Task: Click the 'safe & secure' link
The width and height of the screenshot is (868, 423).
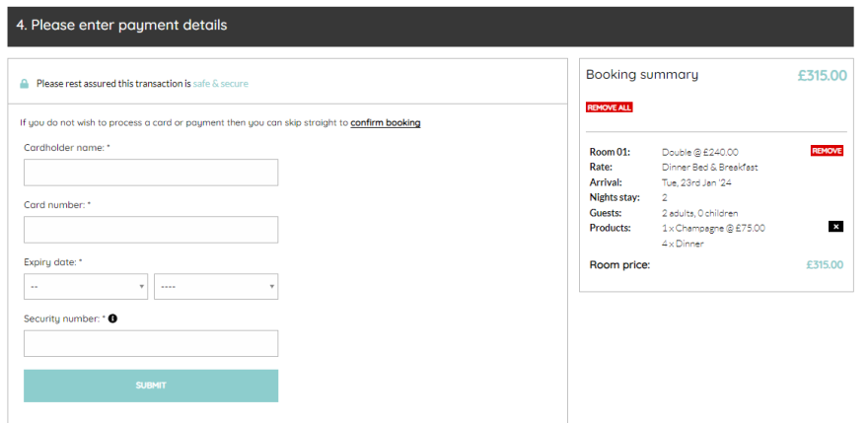Action: (220, 84)
